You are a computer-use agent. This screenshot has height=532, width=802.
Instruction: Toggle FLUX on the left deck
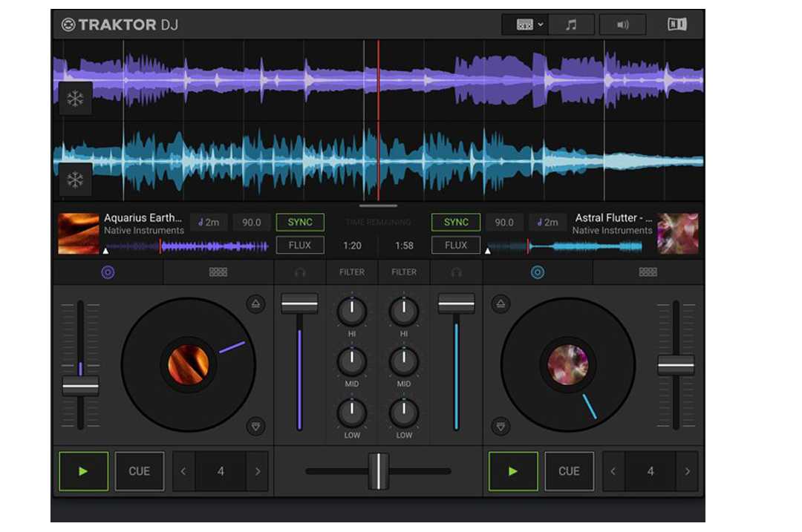(300, 245)
